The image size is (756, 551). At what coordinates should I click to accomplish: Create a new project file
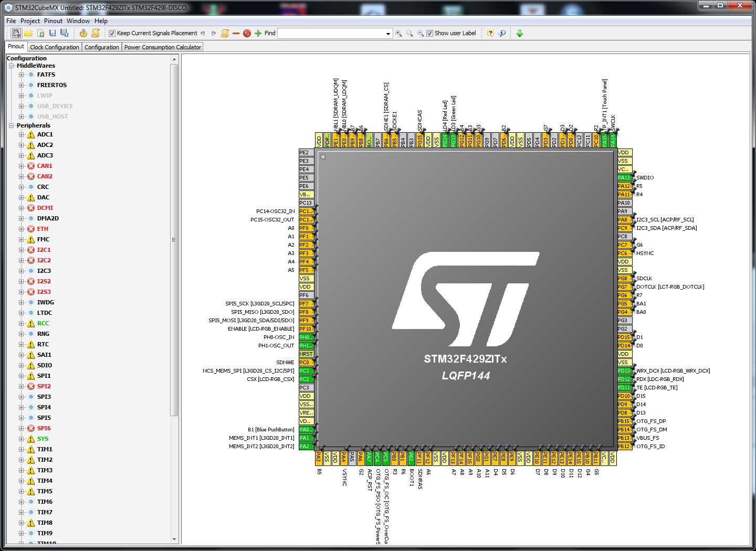point(17,33)
